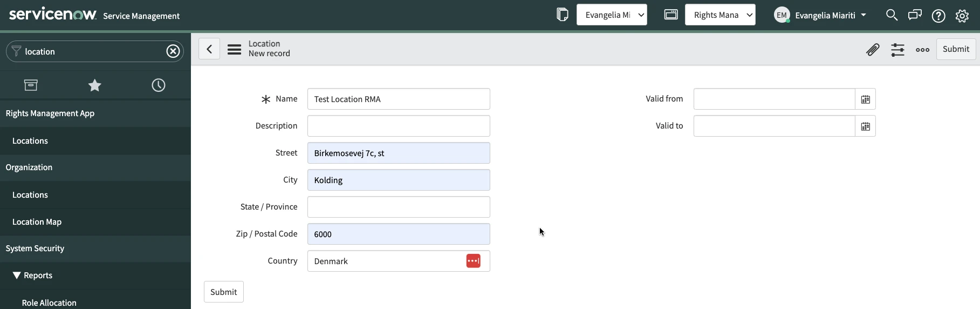Click into the State / Province field
This screenshot has height=309, width=980.
[x=399, y=207]
